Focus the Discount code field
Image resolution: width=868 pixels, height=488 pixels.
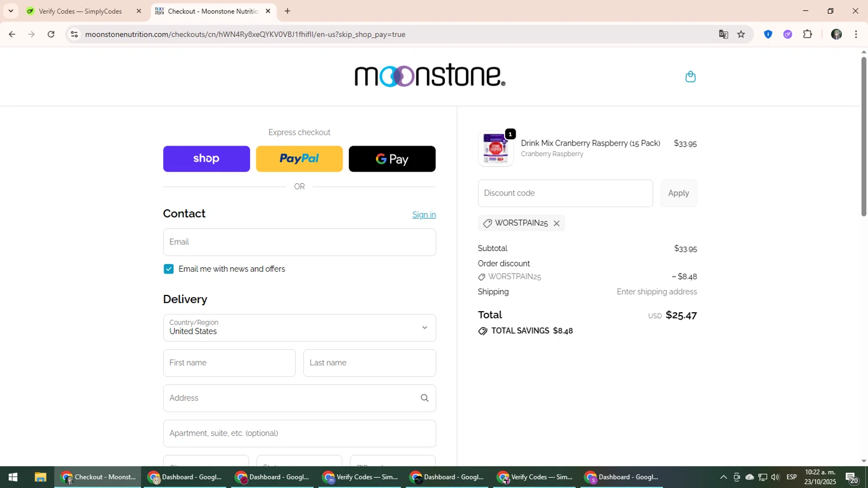[x=565, y=193]
